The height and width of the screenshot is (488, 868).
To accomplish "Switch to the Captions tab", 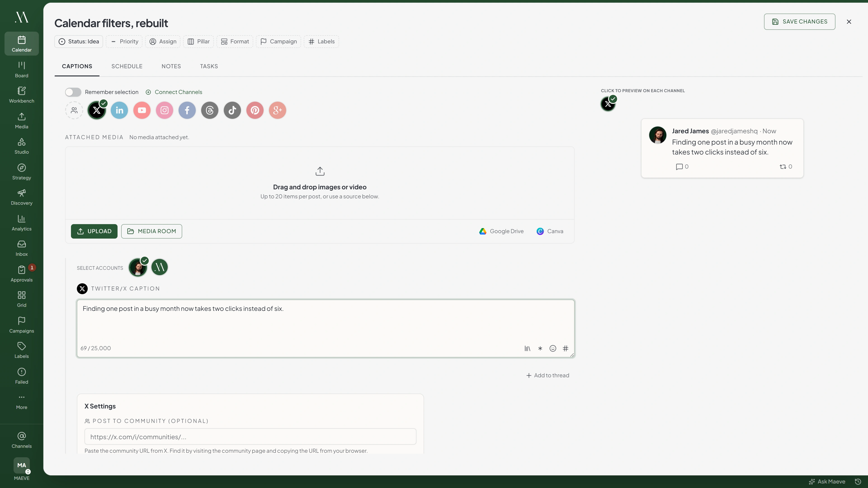I will pyautogui.click(x=77, y=66).
